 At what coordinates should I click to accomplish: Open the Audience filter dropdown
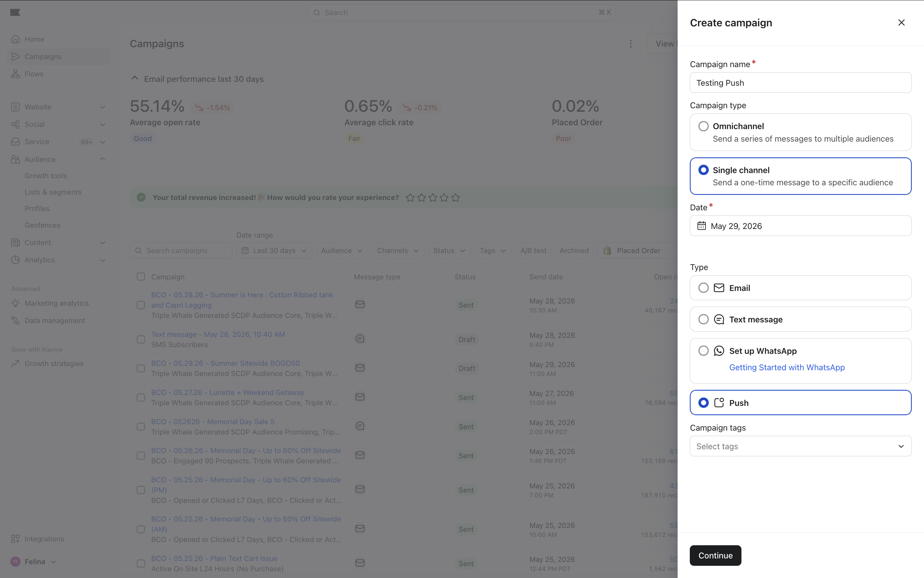point(342,250)
